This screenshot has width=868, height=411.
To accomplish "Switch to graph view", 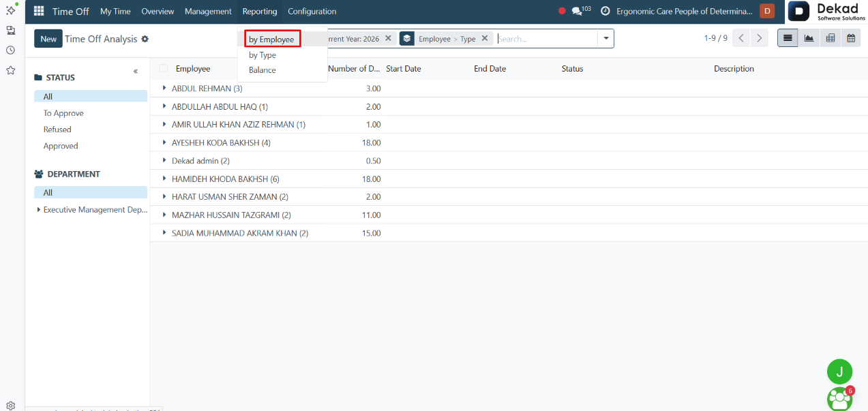I will (809, 38).
